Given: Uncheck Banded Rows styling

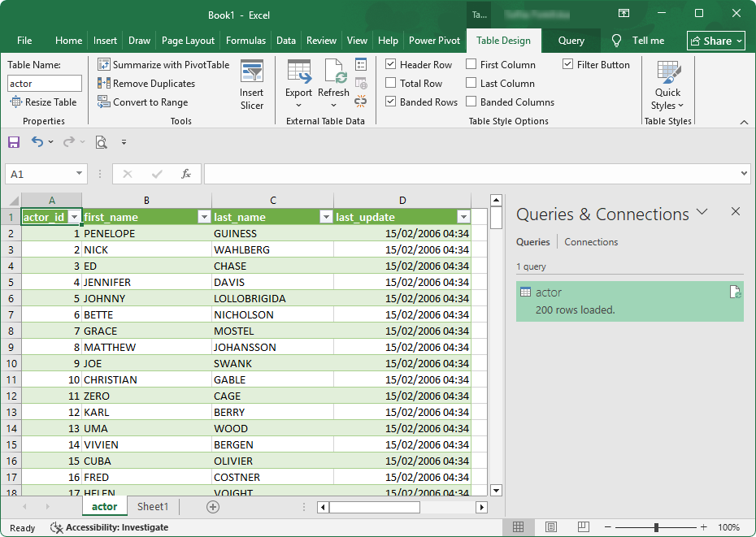Looking at the screenshot, I should (x=392, y=102).
